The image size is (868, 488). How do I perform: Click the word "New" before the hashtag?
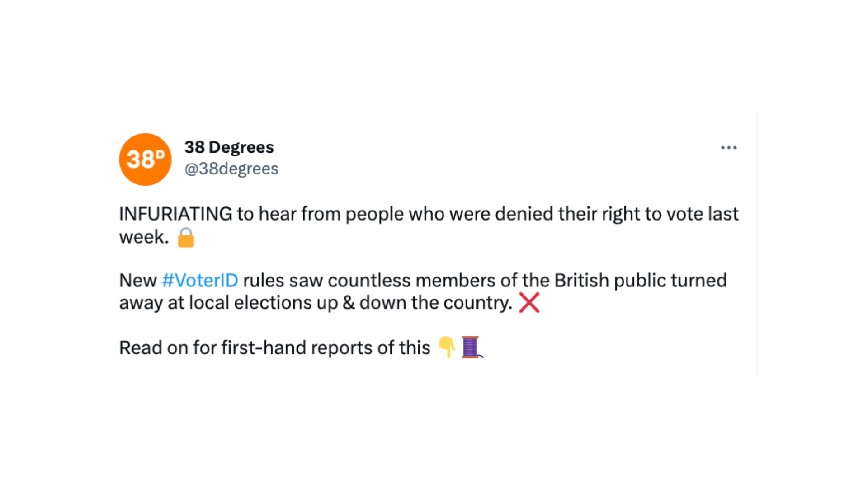(x=137, y=281)
